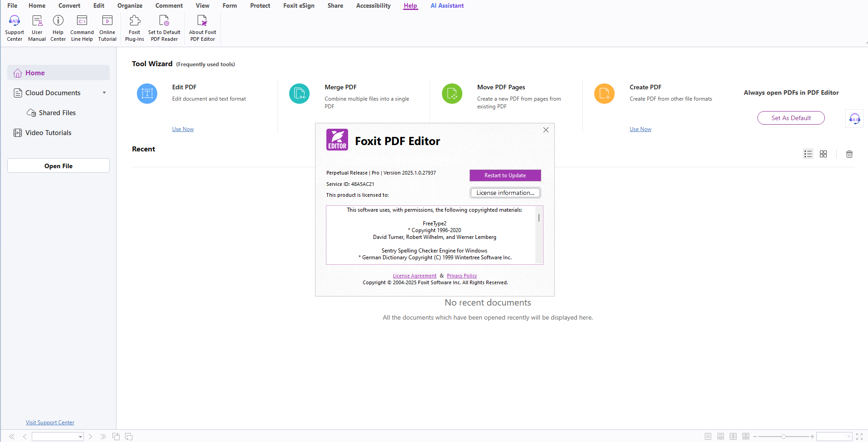Click Restart to Update button
This screenshot has width=868, height=442.
505,175
